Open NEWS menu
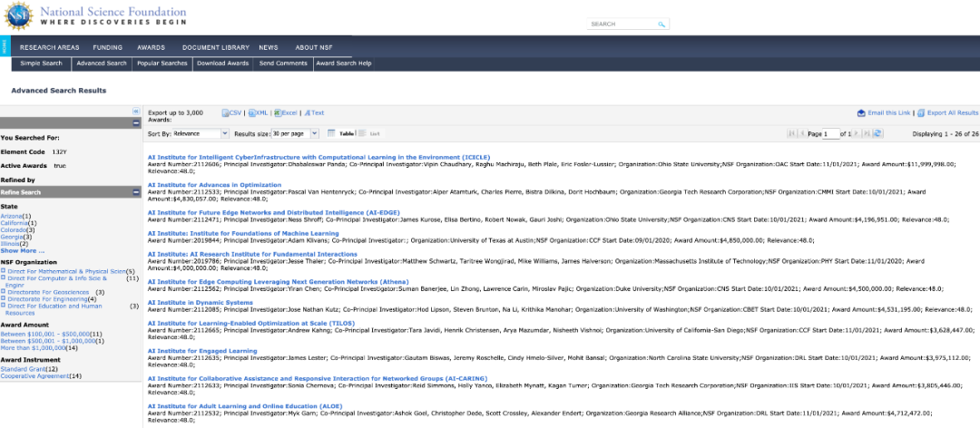 pos(268,47)
